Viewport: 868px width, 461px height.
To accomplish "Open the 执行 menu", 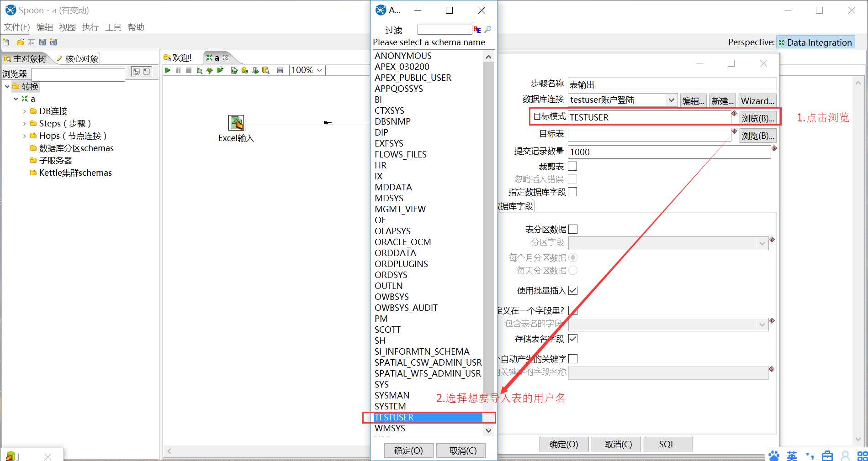I will (90, 27).
